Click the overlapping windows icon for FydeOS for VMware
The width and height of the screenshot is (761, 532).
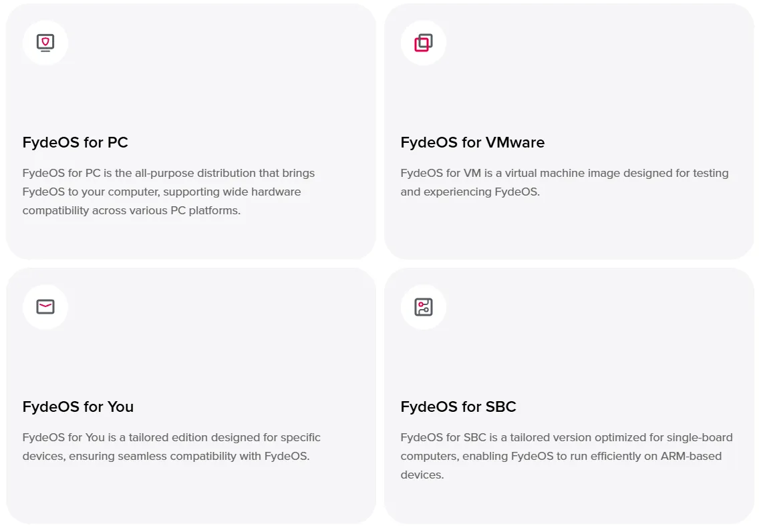(423, 42)
